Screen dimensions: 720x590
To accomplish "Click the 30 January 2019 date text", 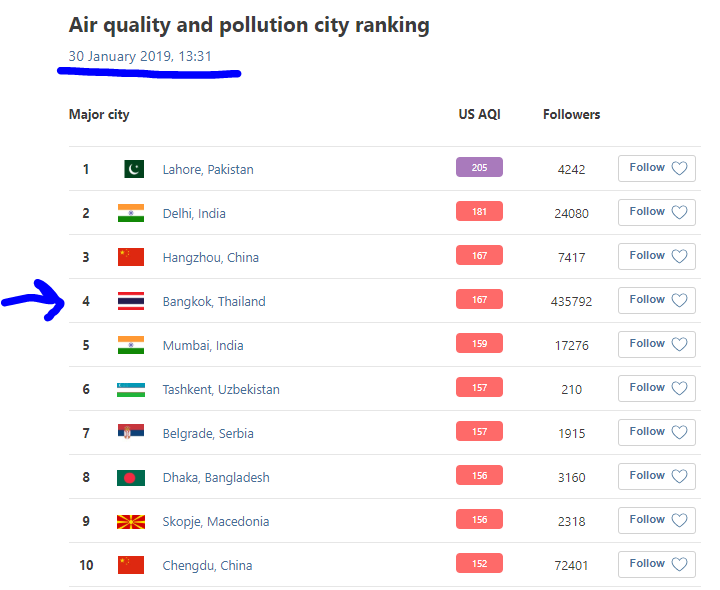I will click(140, 56).
